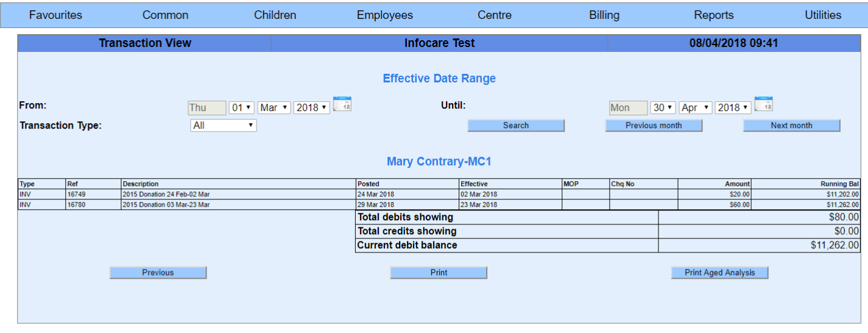Expand the From month dropdown showing Mar
Viewport: 868px width, 333px height.
tap(274, 108)
